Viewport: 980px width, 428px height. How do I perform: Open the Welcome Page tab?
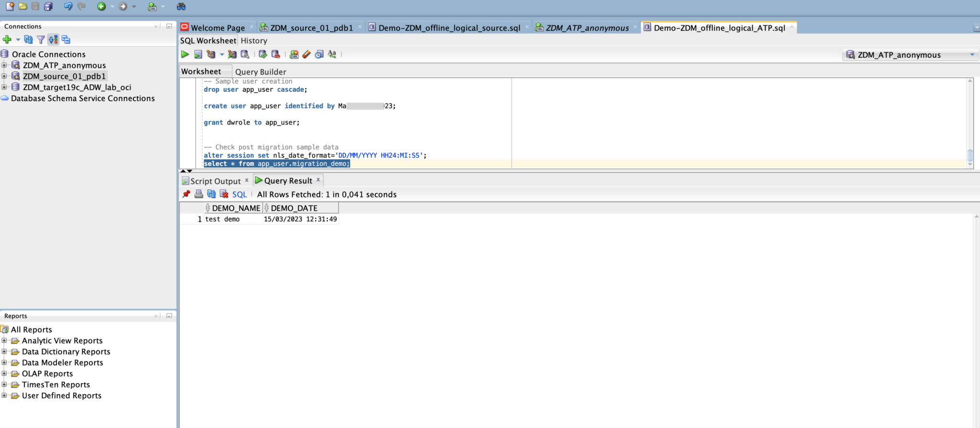pyautogui.click(x=217, y=28)
